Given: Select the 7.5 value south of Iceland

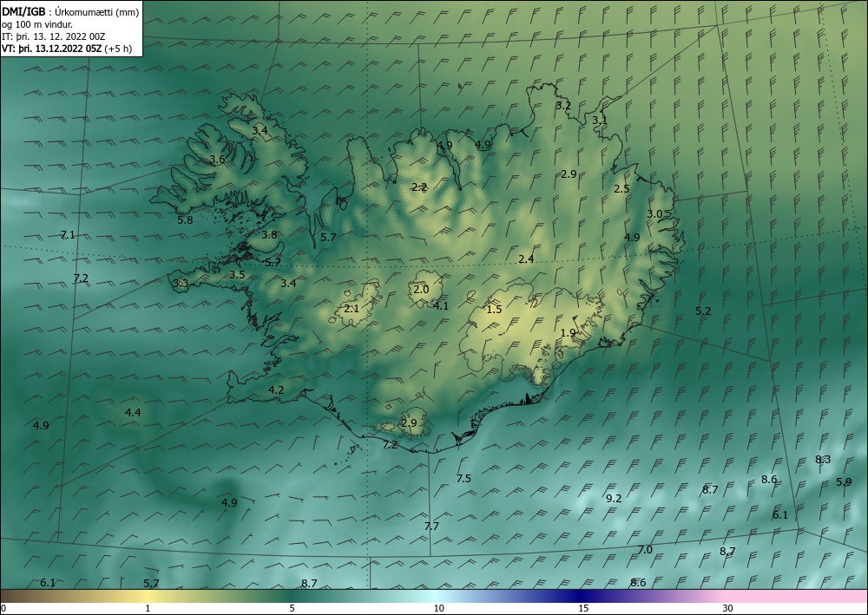Looking at the screenshot, I should [464, 479].
